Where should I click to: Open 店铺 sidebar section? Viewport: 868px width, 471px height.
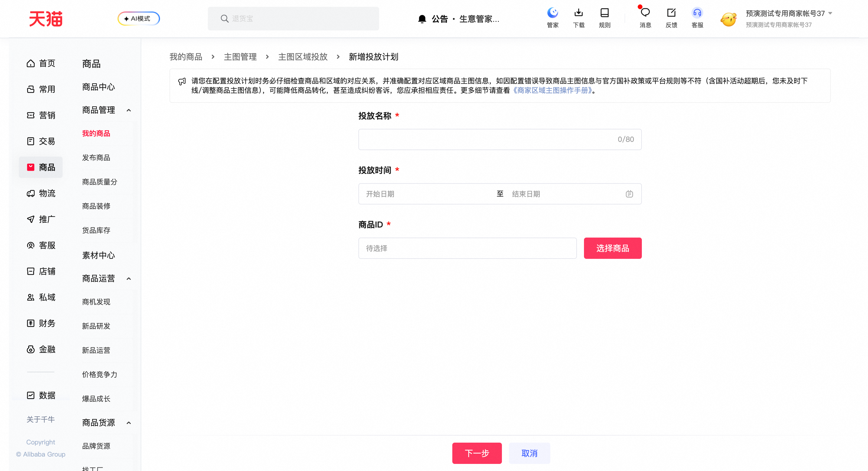coord(41,271)
